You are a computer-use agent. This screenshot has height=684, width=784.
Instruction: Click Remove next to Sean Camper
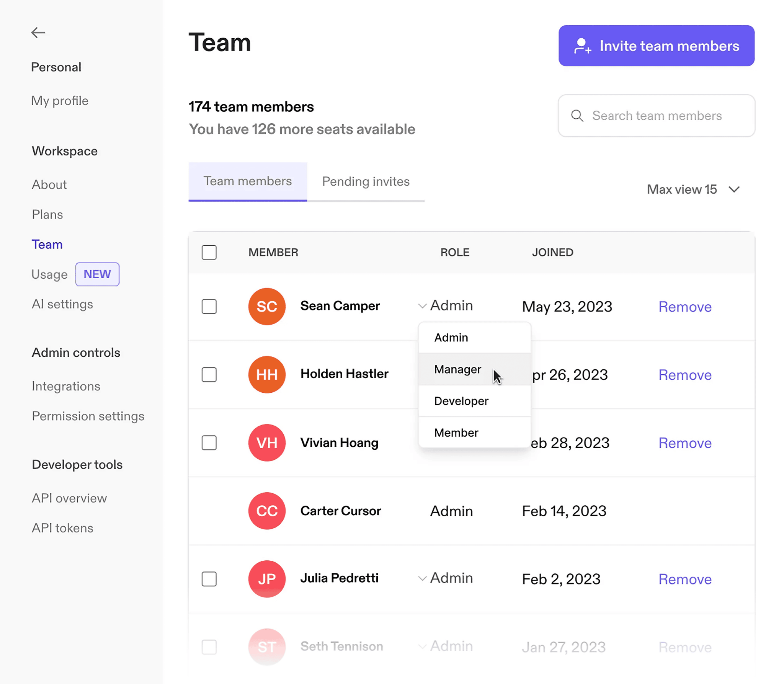(x=685, y=306)
